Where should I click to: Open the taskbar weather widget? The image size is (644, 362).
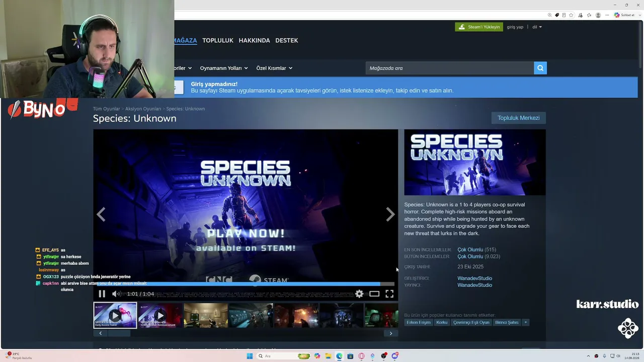[x=19, y=356]
